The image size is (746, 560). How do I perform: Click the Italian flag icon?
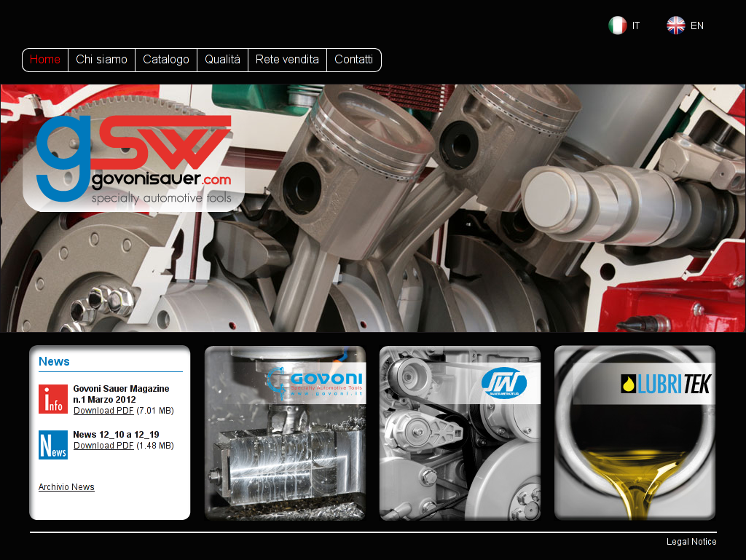[x=618, y=25]
